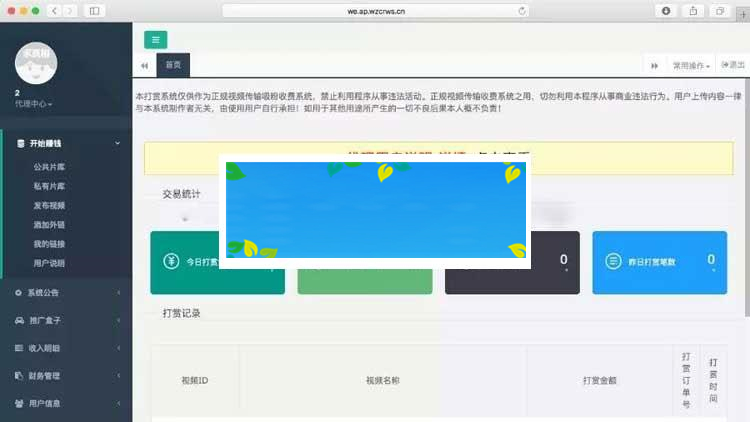Click the 退出 logout link

[x=733, y=65]
